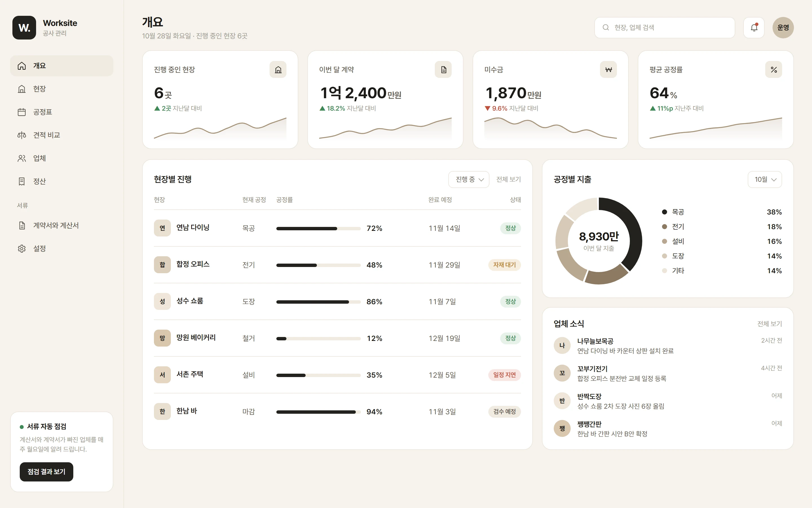The height and width of the screenshot is (508, 812).
Task: Open 공정표 in sidebar
Action: coord(62,112)
